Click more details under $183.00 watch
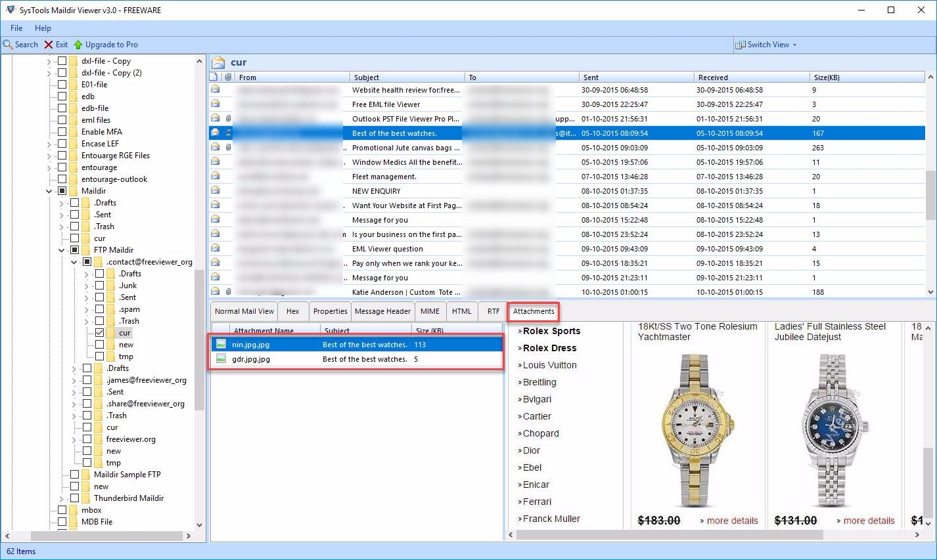Viewport: 937px width, 560px height. (732, 521)
